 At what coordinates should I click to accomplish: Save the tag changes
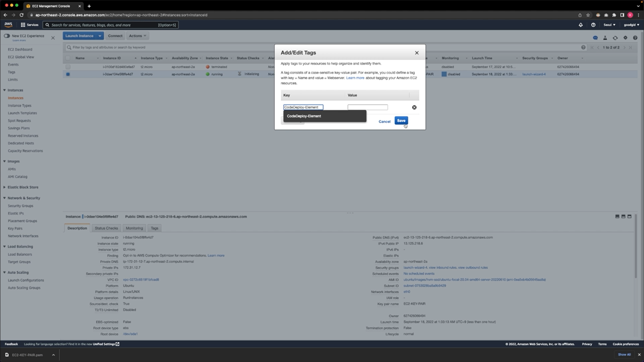pyautogui.click(x=401, y=121)
